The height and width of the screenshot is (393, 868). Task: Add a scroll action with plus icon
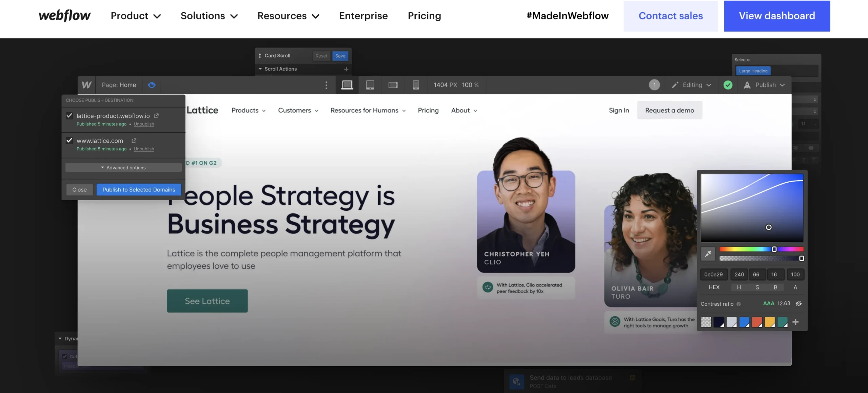pos(346,69)
